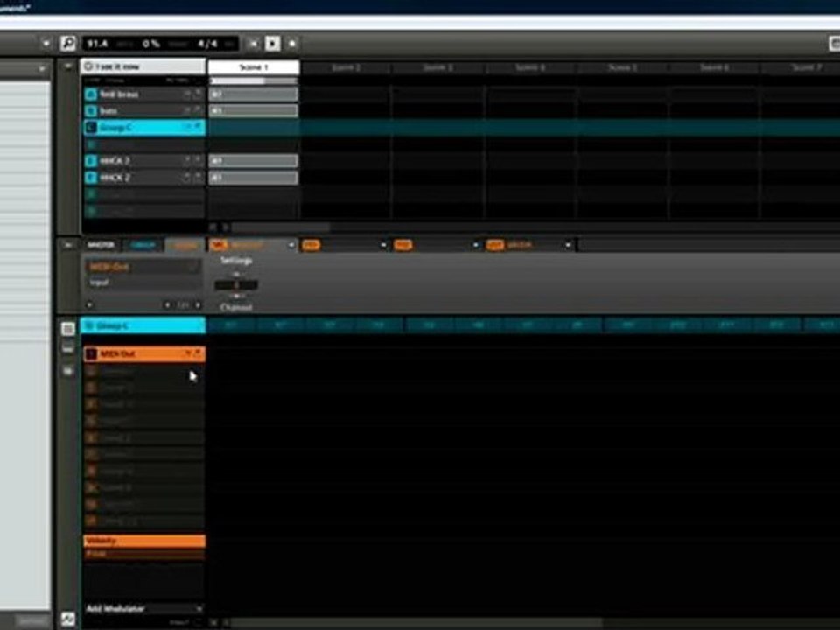Click group F icon of KICK 2
The width and height of the screenshot is (840, 630).
[x=90, y=178]
